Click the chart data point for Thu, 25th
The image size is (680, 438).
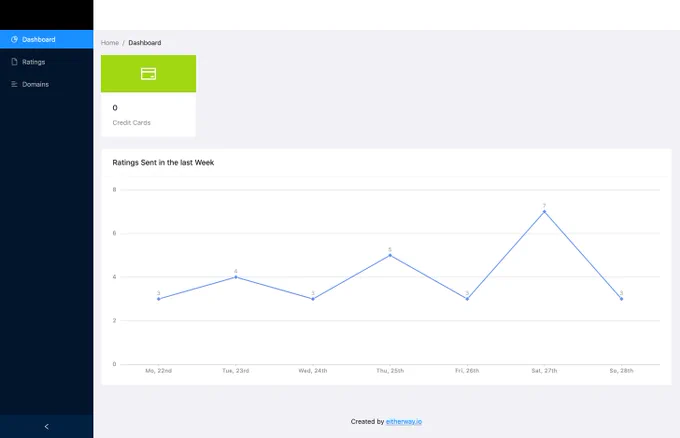click(x=390, y=255)
